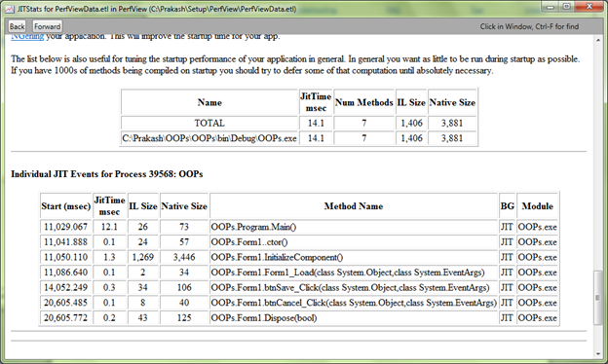Select the btnCancel_Click method cell
608x364 pixels.
click(354, 303)
